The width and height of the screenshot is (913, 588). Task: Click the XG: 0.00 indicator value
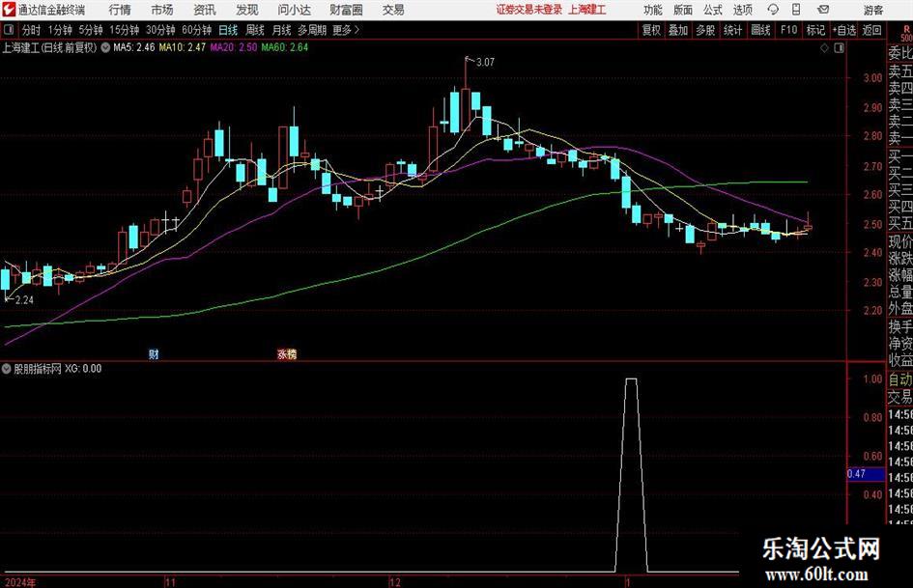[x=83, y=369]
